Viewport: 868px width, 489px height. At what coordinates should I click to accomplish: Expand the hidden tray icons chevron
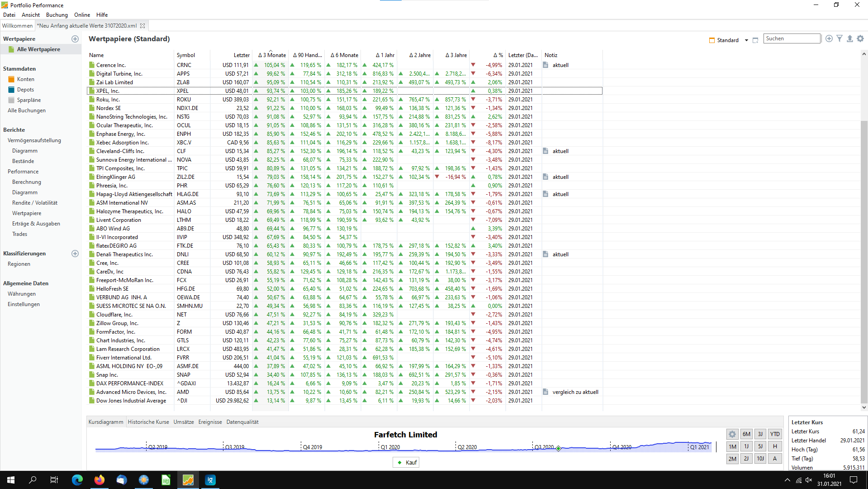pyautogui.click(x=787, y=480)
